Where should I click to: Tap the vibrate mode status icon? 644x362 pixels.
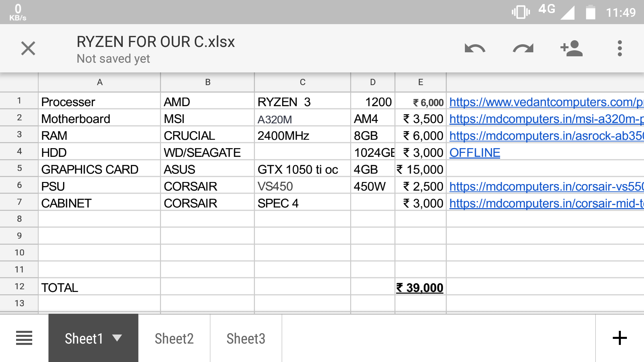click(521, 12)
